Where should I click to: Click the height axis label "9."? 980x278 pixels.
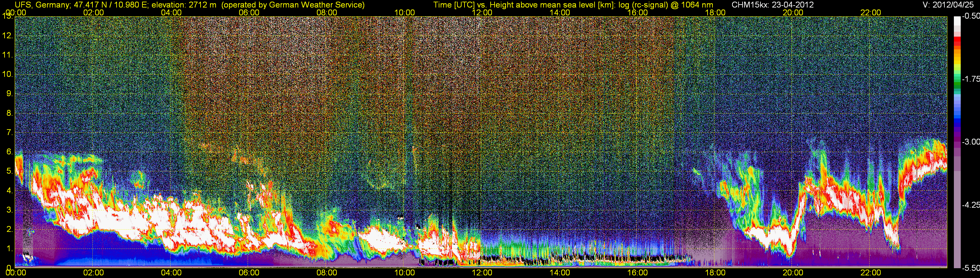(x=9, y=94)
